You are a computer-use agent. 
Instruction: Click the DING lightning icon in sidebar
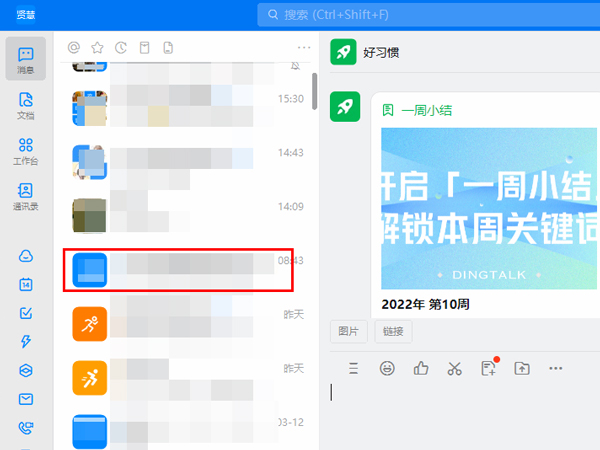27,342
